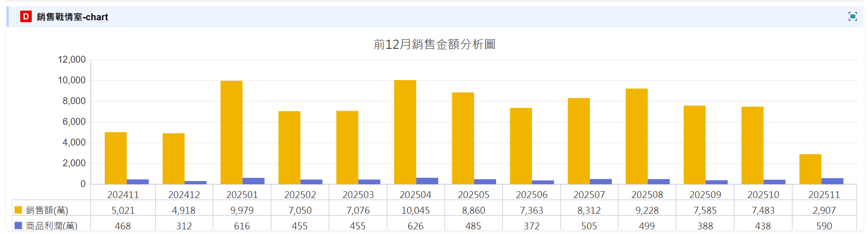This screenshot has height=234, width=868.
Task: Click the yellow sales bar for 202501
Action: 231,133
